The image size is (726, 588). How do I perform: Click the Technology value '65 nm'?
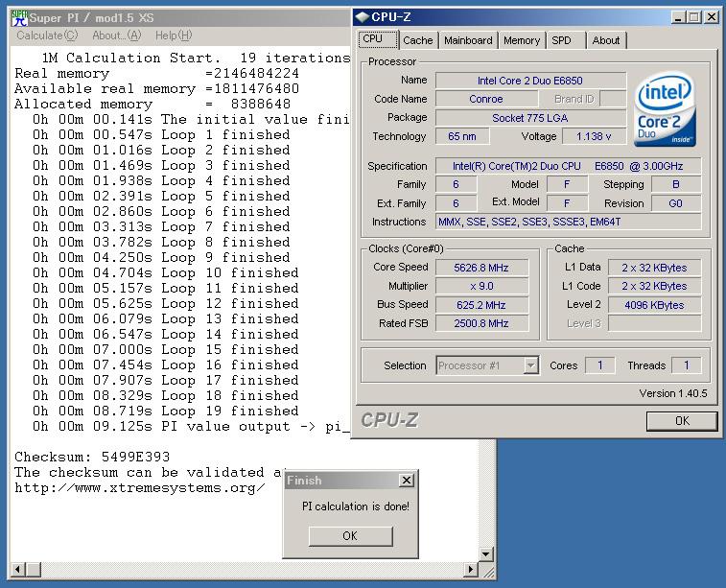[x=462, y=136]
